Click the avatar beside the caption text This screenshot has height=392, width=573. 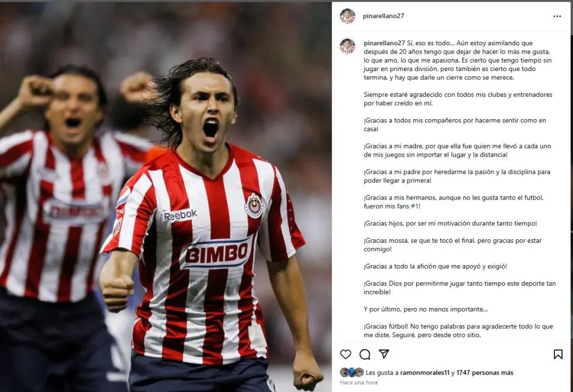tap(347, 46)
